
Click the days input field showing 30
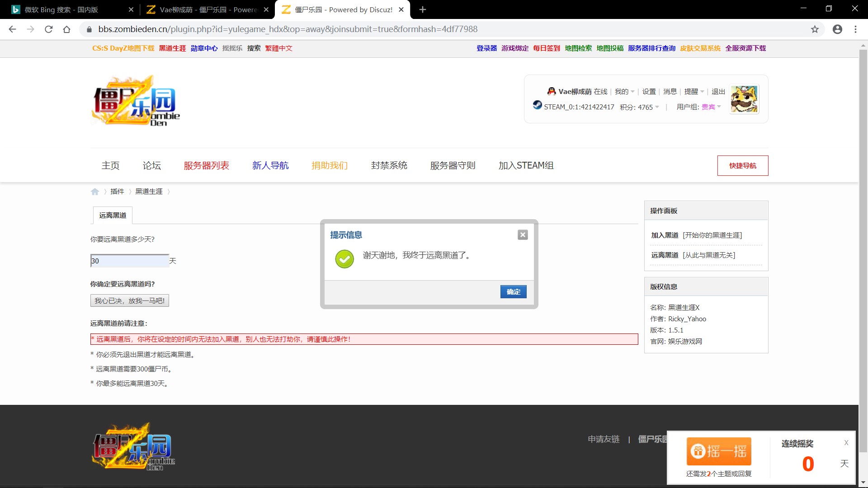point(129,261)
